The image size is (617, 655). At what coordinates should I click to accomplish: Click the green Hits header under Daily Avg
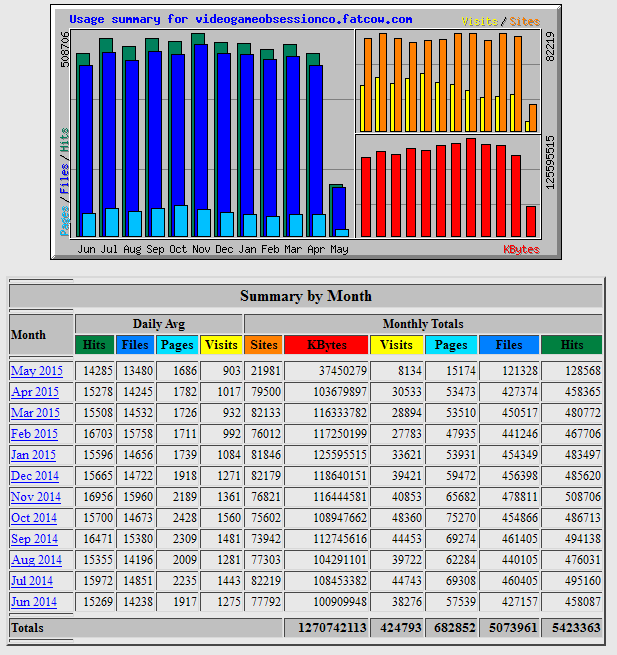pos(95,345)
